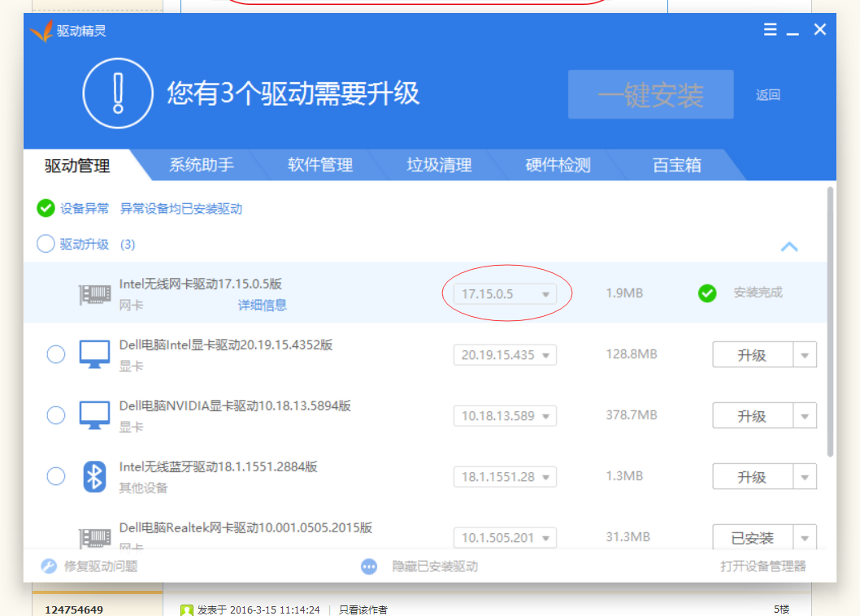Open the 17.15.0.5 version dropdown
This screenshot has height=616, width=860.
505,294
